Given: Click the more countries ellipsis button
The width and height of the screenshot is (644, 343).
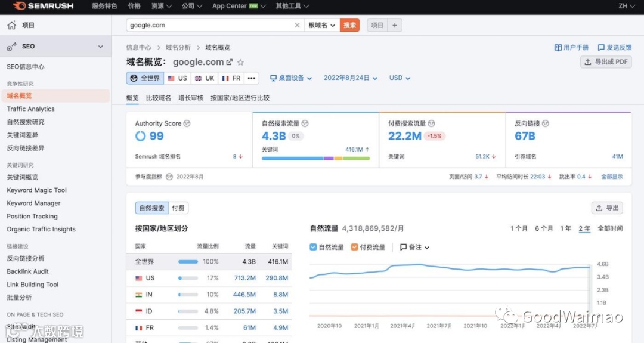Looking at the screenshot, I should pos(252,78).
